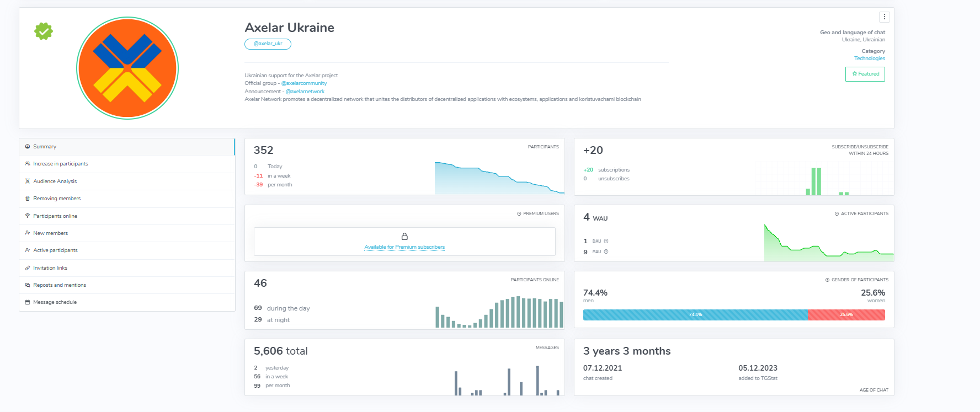Screen dimensions: 980x412
Task: Open the Message schedule section
Action: 127,302
